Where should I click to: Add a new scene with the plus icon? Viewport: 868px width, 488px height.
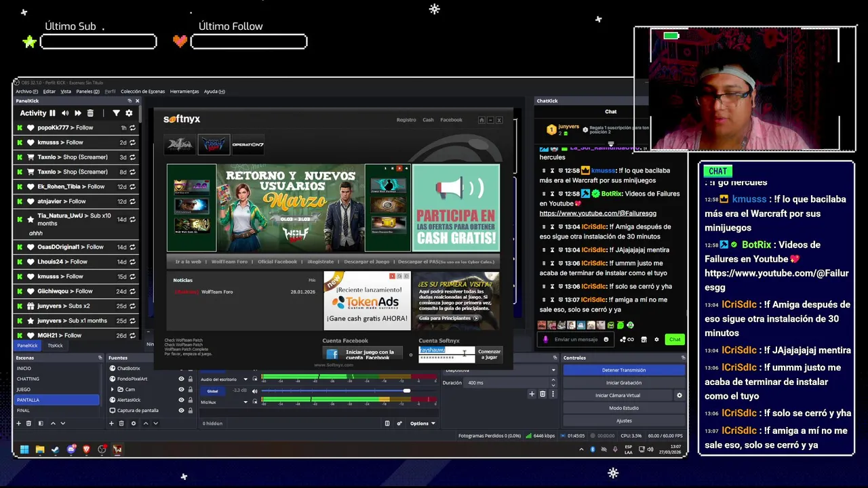(19, 423)
